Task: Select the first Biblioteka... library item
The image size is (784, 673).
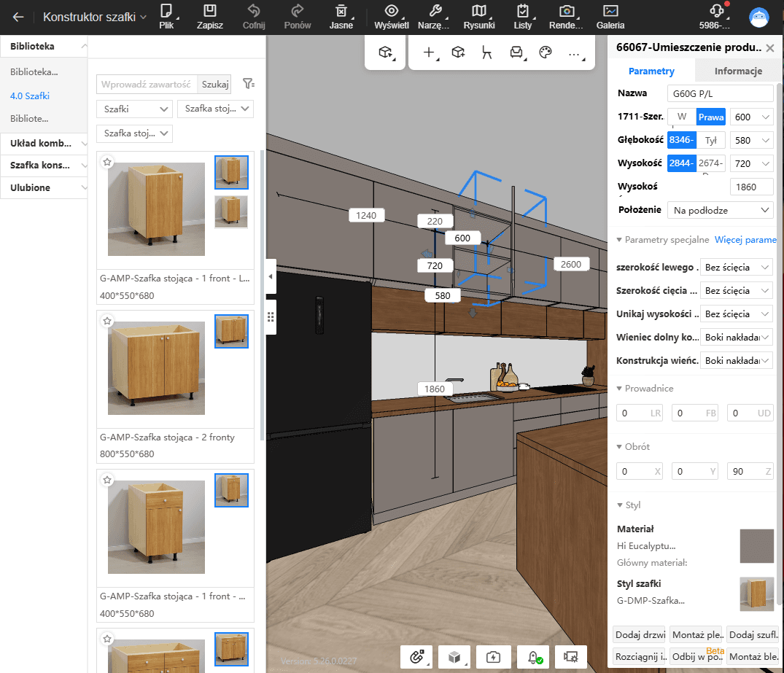Action: [34, 72]
